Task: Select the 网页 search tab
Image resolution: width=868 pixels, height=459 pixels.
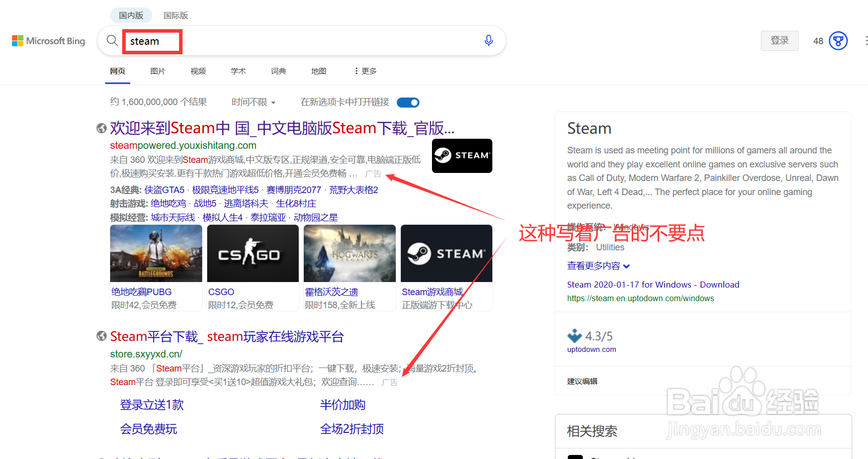Action: [x=118, y=71]
